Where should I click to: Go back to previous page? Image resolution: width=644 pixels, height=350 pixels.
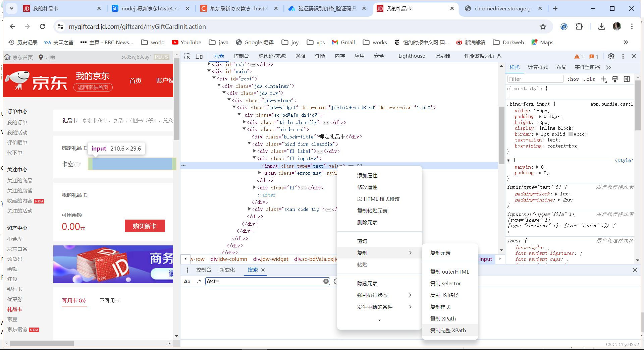(12, 26)
